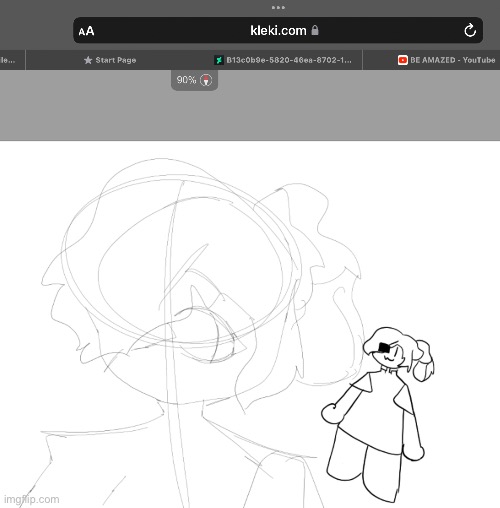Click the small character's ponytail bun

[424, 361]
